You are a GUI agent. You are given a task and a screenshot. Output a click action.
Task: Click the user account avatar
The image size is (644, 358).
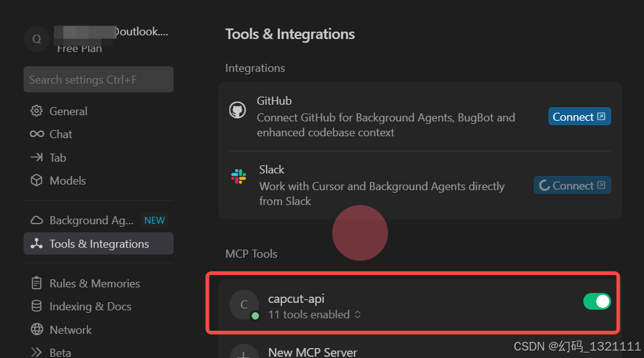[x=37, y=39]
